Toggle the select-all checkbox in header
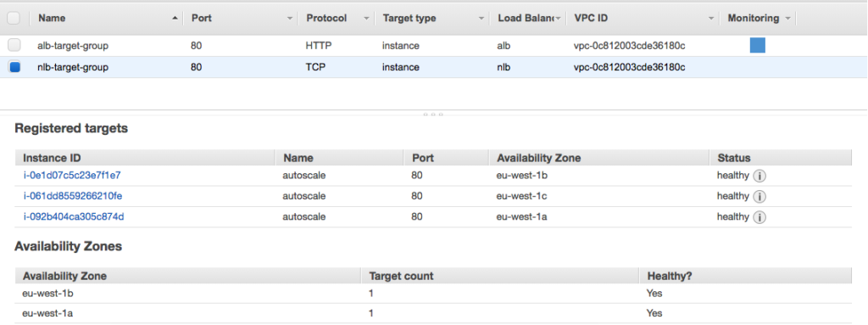868x325 pixels. pos(14,19)
